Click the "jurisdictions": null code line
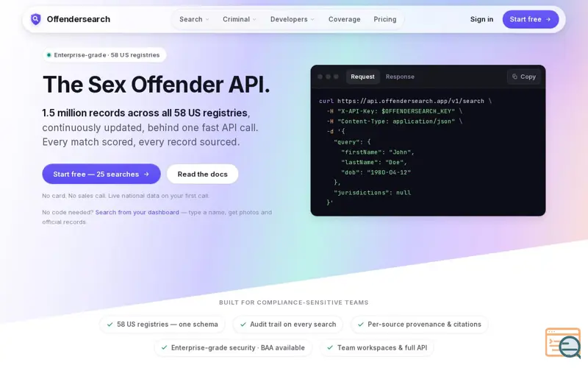The width and height of the screenshot is (588, 368). pos(373,193)
